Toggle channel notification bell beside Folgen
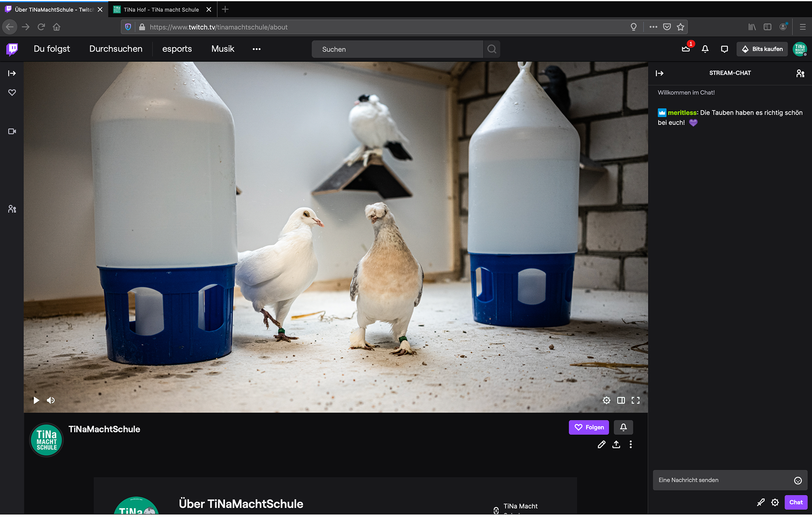This screenshot has height=521, width=812. point(623,427)
